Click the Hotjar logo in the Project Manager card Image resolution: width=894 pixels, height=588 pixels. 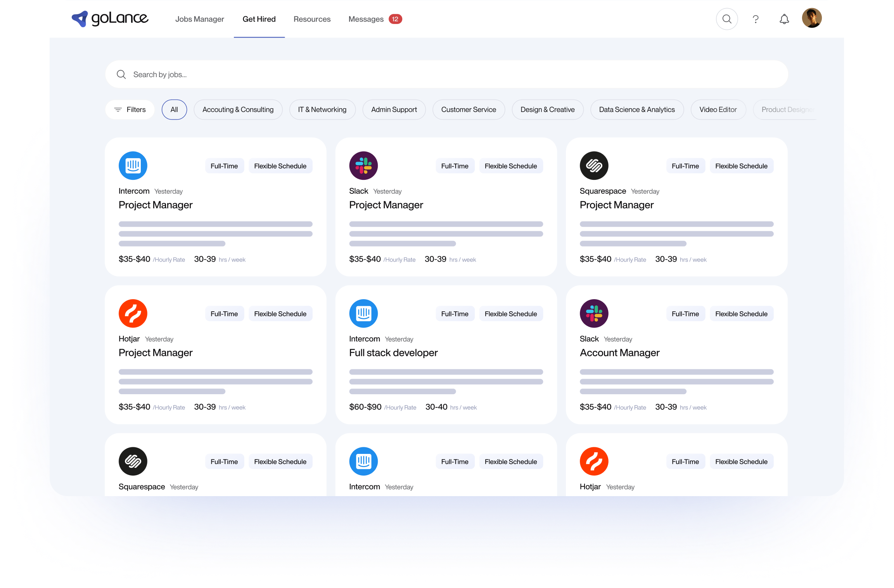(133, 313)
